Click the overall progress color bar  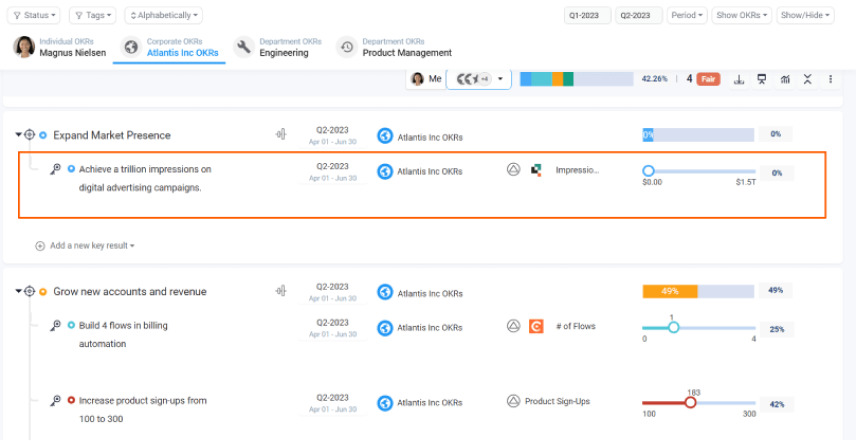pos(576,79)
